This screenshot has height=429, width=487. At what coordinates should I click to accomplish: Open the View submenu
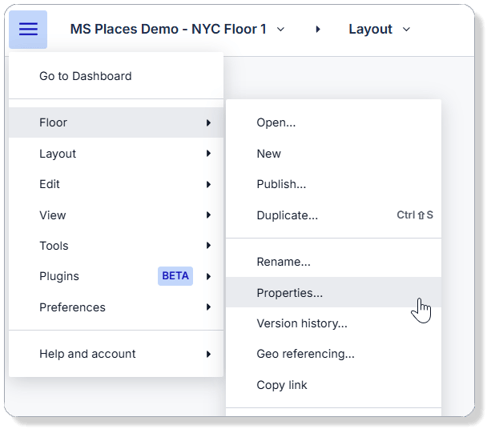[x=116, y=215]
